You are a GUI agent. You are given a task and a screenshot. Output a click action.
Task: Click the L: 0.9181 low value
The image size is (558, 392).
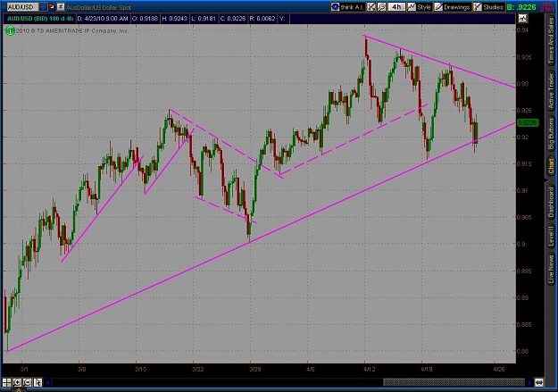[204, 19]
